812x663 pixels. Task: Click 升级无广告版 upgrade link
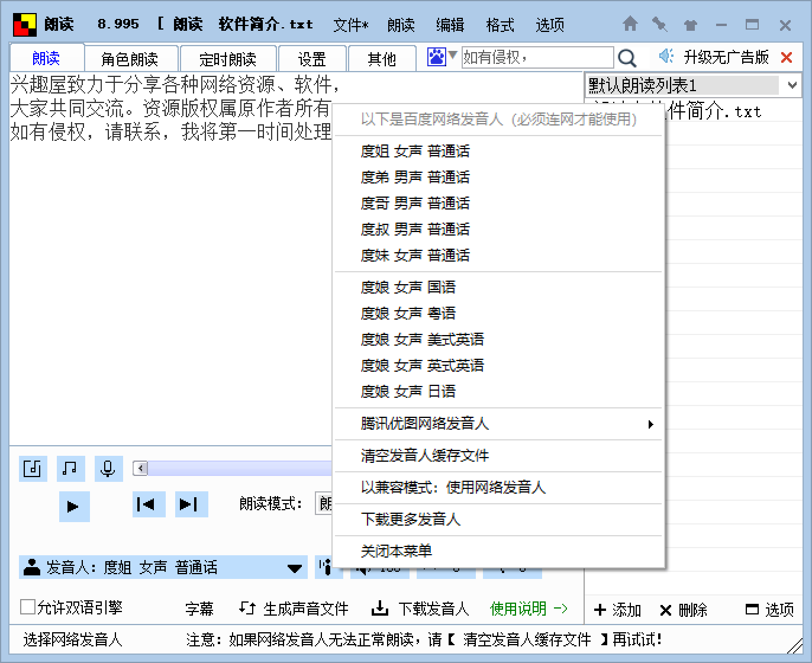coord(726,57)
